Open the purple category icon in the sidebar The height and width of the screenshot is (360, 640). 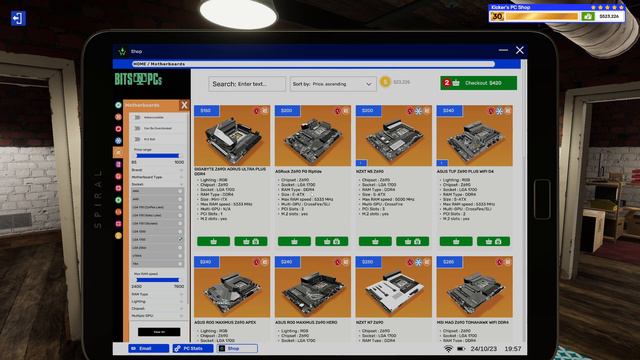point(118,164)
